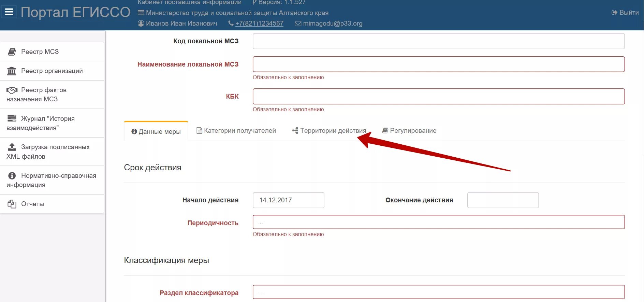Open Реестр организаций menu item

[52, 71]
